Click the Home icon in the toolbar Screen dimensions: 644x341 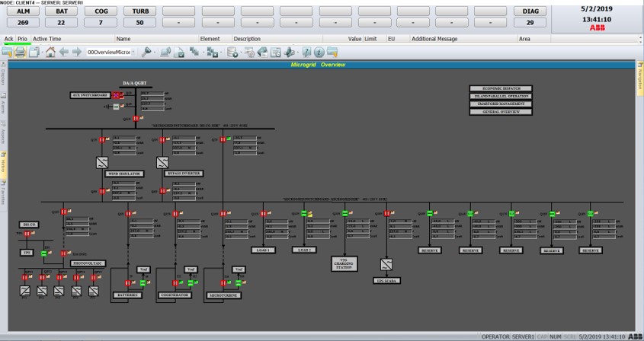point(50,53)
